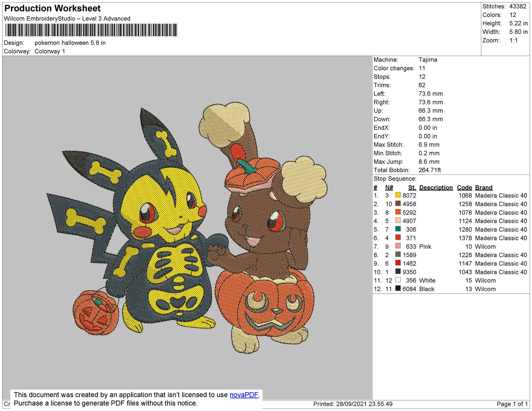Click the Code column header

coord(464,187)
